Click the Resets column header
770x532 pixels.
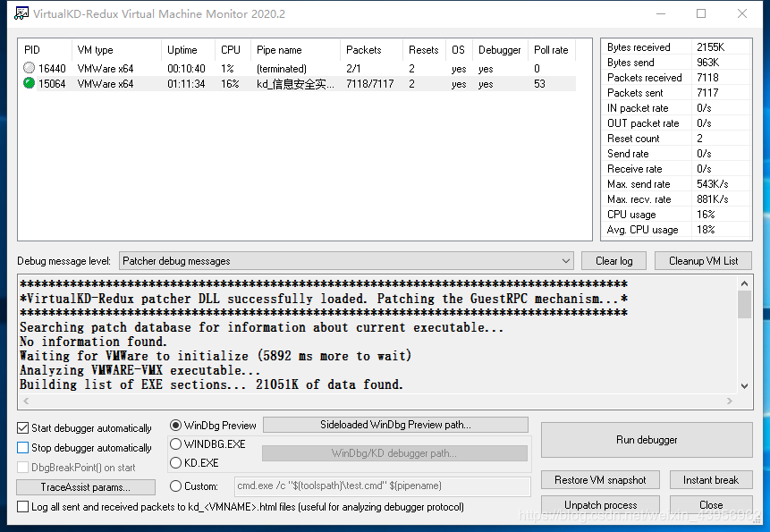point(424,50)
